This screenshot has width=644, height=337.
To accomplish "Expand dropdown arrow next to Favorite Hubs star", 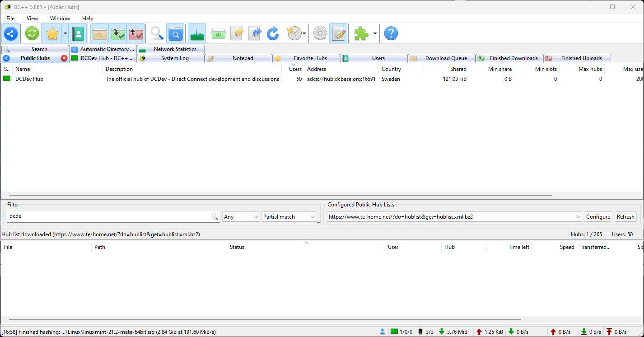I will 65,33.
